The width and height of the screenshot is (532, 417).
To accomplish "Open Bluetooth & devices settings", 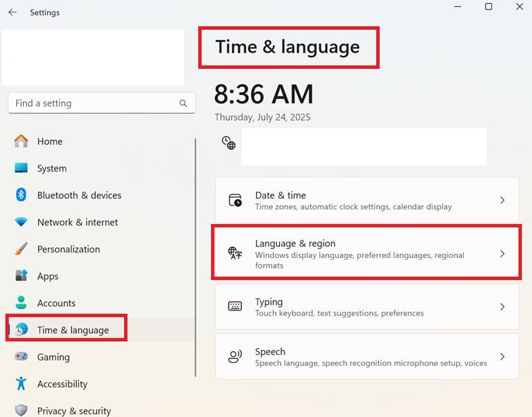I will pyautogui.click(x=100, y=195).
